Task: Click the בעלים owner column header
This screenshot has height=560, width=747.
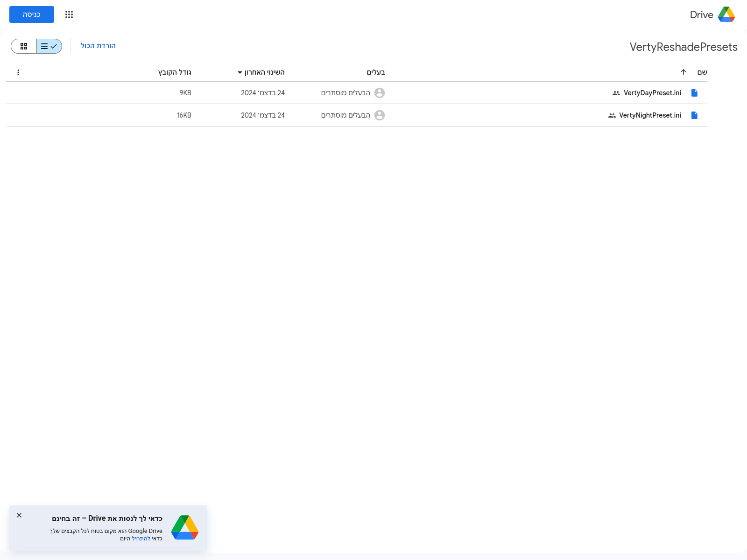Action: coord(376,72)
